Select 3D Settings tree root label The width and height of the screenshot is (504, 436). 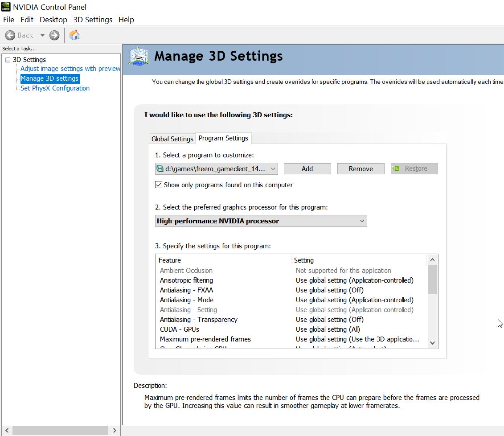point(29,60)
